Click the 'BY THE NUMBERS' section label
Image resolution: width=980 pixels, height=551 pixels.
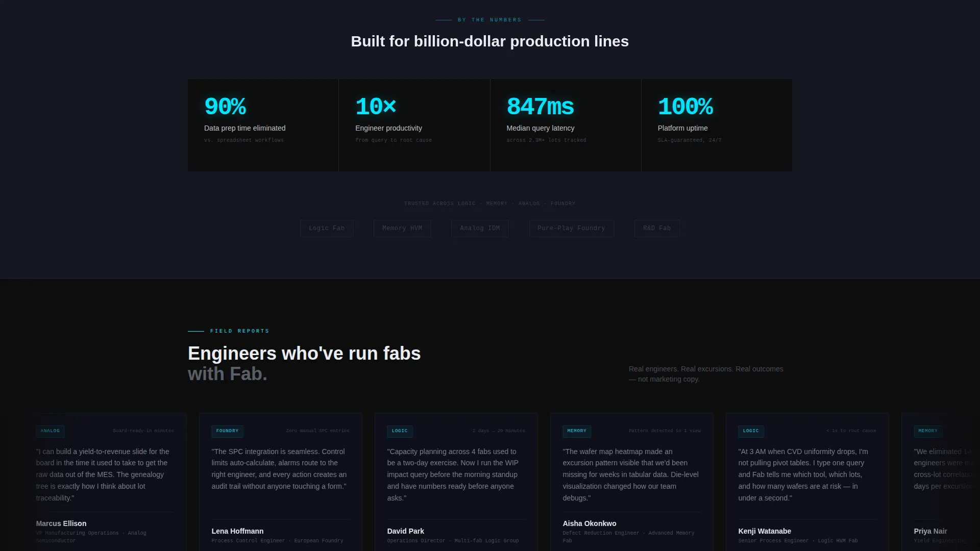[x=489, y=20]
